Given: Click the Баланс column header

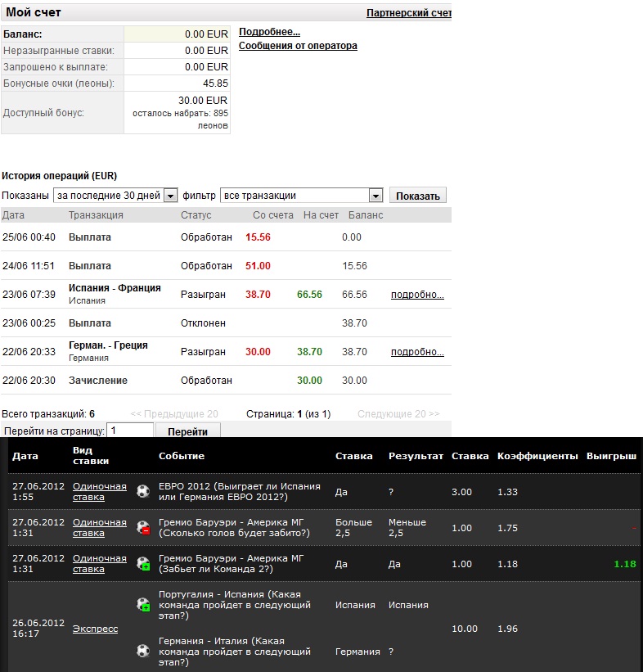Looking at the screenshot, I should pos(366,215).
